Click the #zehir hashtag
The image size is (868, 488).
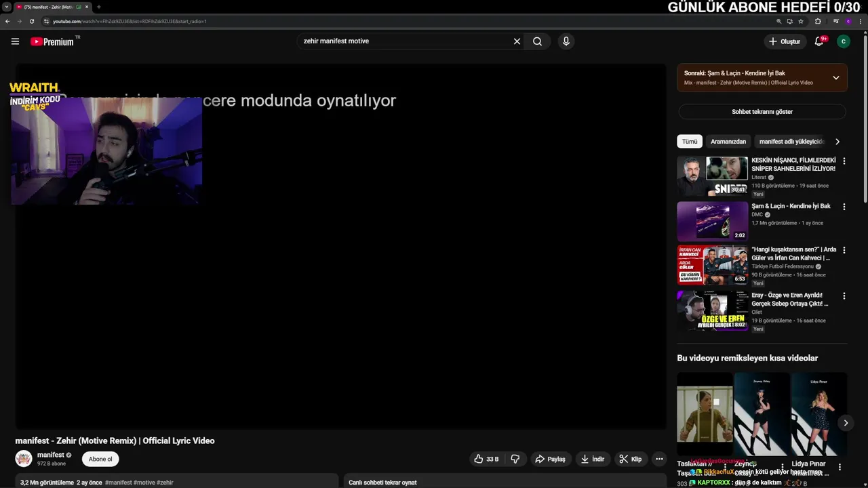point(165,483)
